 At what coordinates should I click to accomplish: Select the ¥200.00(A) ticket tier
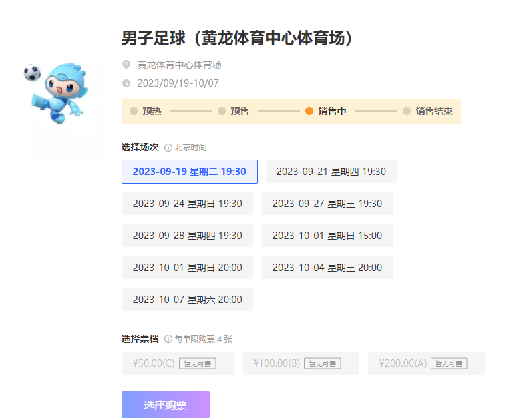click(427, 363)
